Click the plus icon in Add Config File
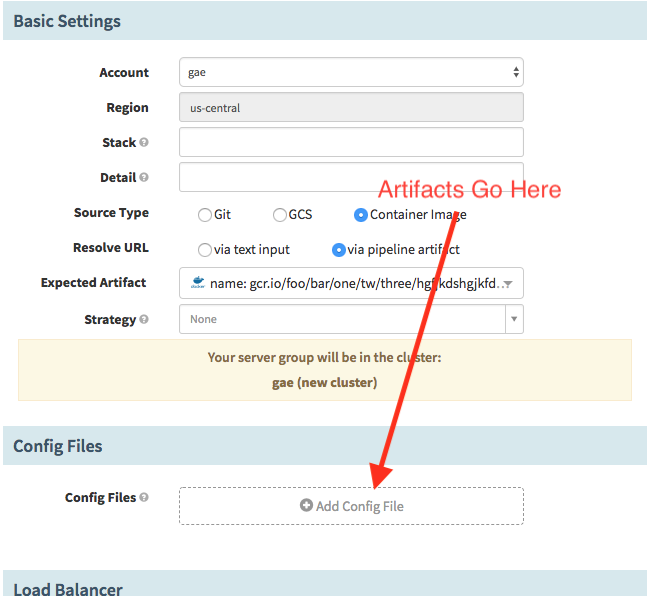This screenshot has width=650, height=596. (x=306, y=505)
